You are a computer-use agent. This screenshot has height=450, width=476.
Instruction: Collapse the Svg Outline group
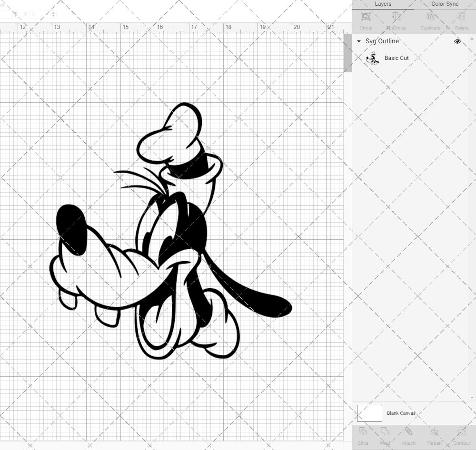[358, 41]
